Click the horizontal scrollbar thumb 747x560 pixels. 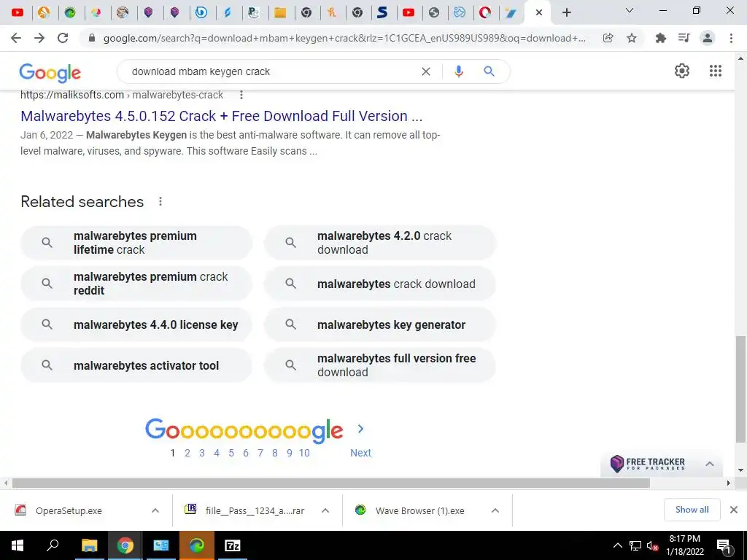click(x=331, y=483)
